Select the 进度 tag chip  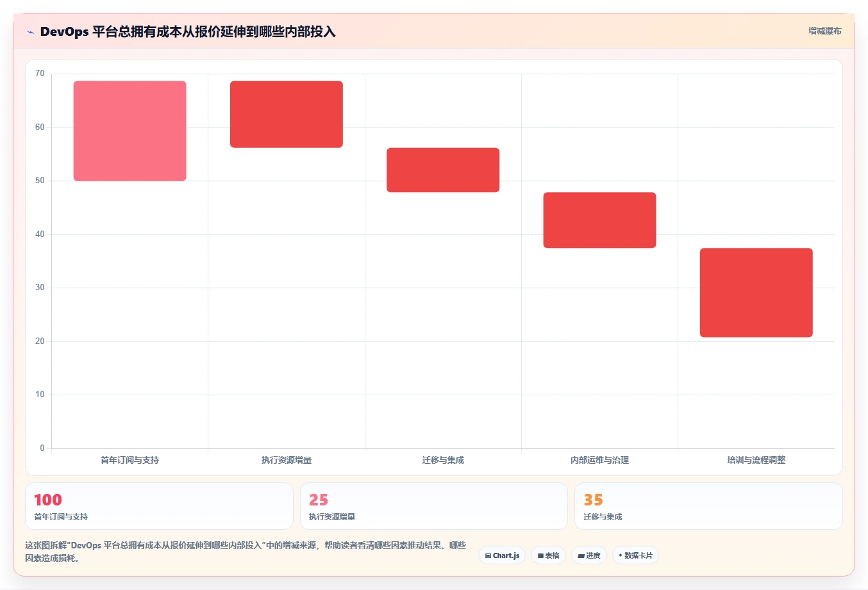pos(589,555)
